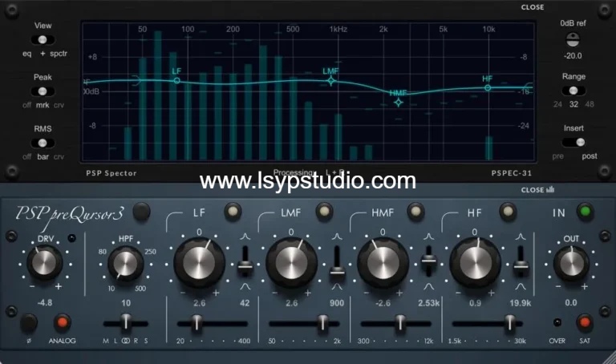Click the HMF filter shape bracket icon
The width and height of the screenshot is (616, 364).
click(x=358, y=222)
